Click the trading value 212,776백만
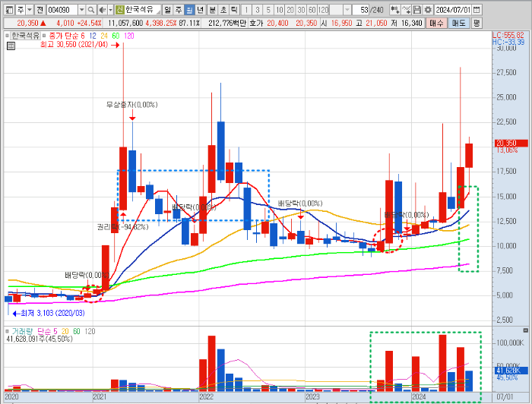The height and width of the screenshot is (404, 532). 227,23
